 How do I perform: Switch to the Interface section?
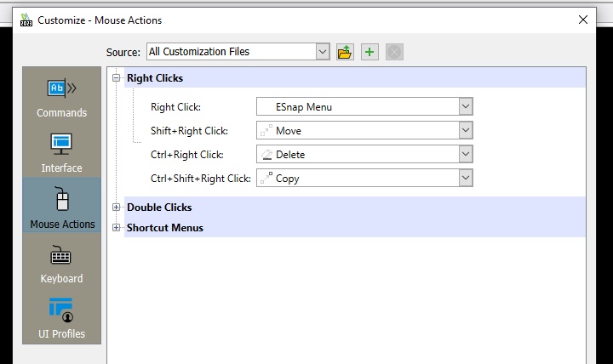click(62, 152)
